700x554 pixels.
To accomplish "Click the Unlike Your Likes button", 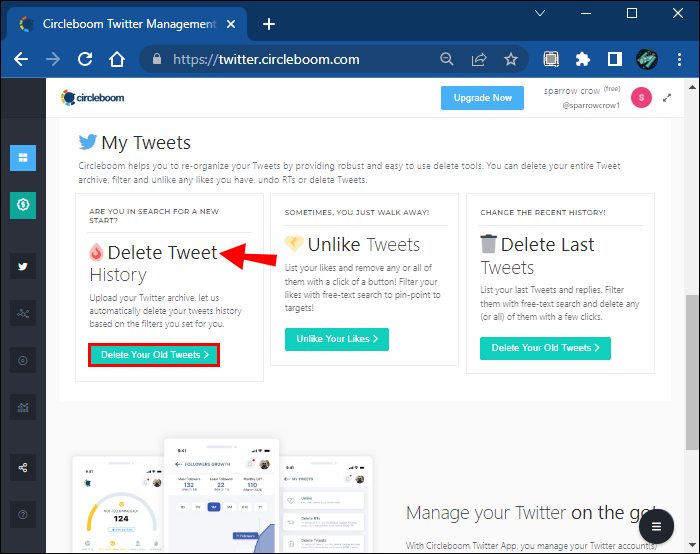I will pyautogui.click(x=337, y=339).
